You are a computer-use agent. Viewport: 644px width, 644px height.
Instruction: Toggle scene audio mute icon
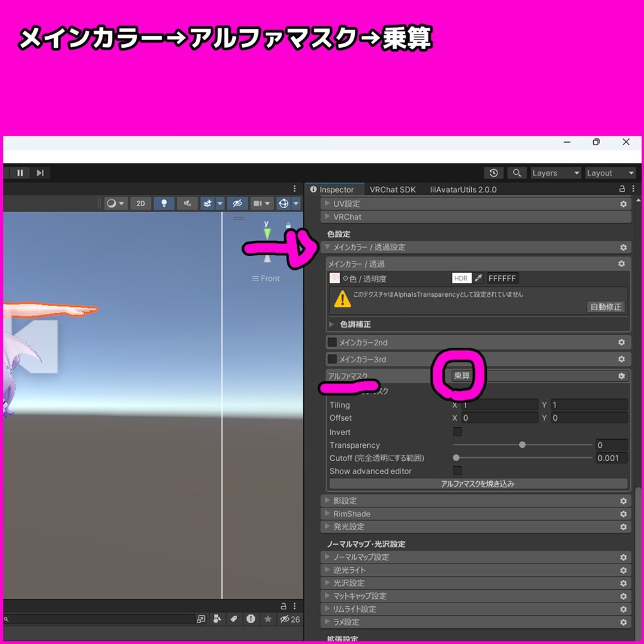point(187,203)
